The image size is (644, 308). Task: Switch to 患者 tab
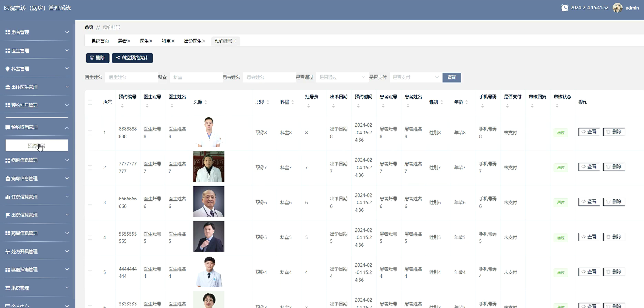coord(122,41)
